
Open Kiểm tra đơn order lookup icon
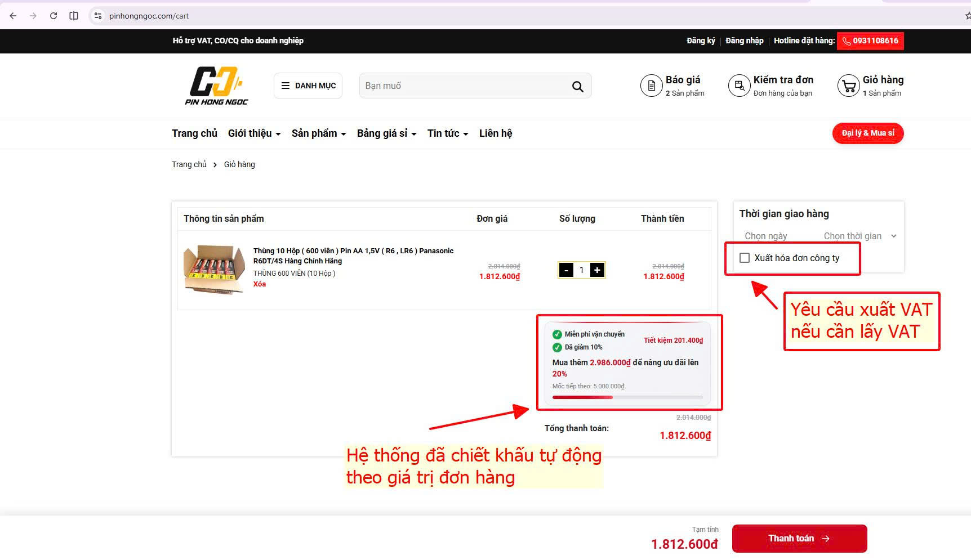[739, 86]
